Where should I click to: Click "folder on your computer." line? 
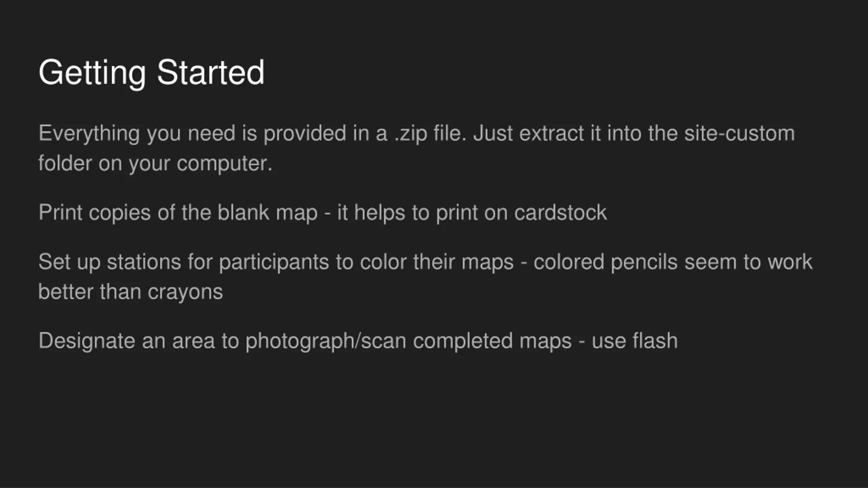[155, 164]
